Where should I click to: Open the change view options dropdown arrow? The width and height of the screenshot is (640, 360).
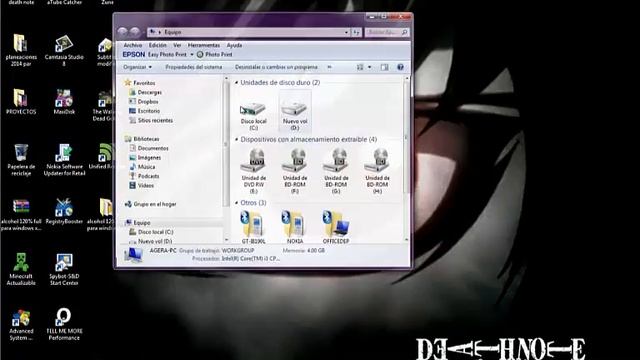(x=369, y=67)
